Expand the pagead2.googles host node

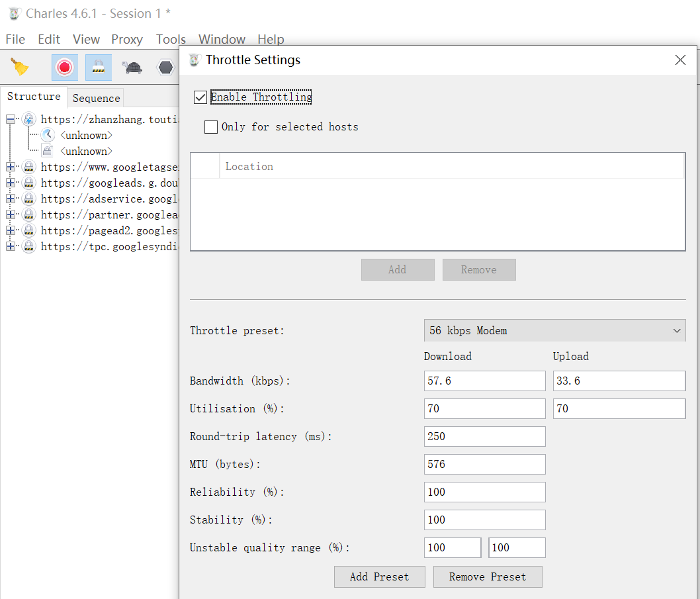click(x=11, y=230)
